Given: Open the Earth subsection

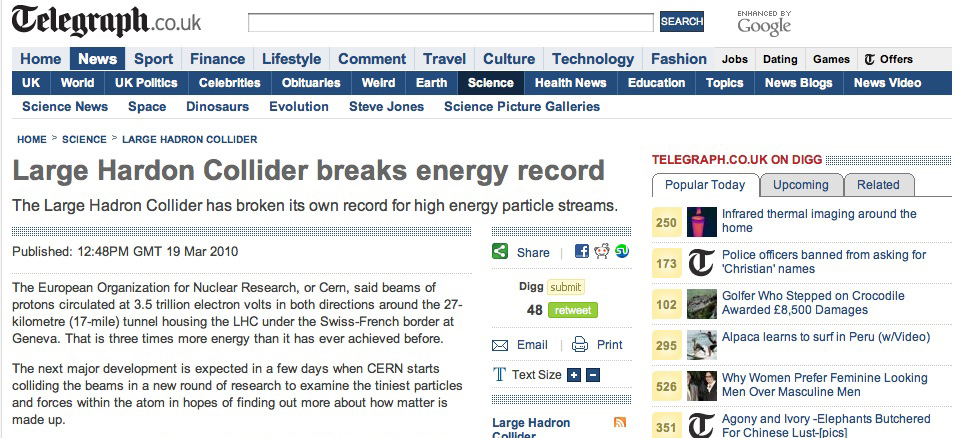Looking at the screenshot, I should [431, 83].
